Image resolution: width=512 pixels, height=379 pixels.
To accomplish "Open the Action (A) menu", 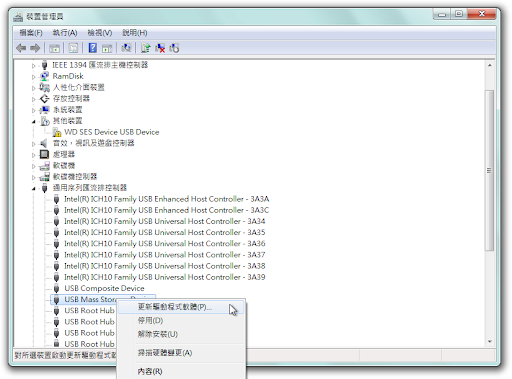I will (65, 33).
